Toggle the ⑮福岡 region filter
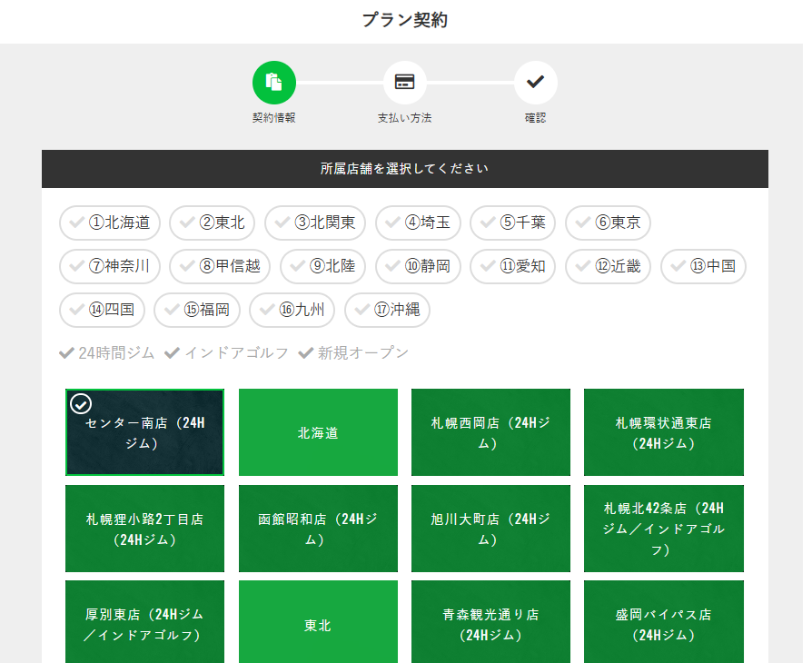This screenshot has height=663, width=812. point(197,310)
